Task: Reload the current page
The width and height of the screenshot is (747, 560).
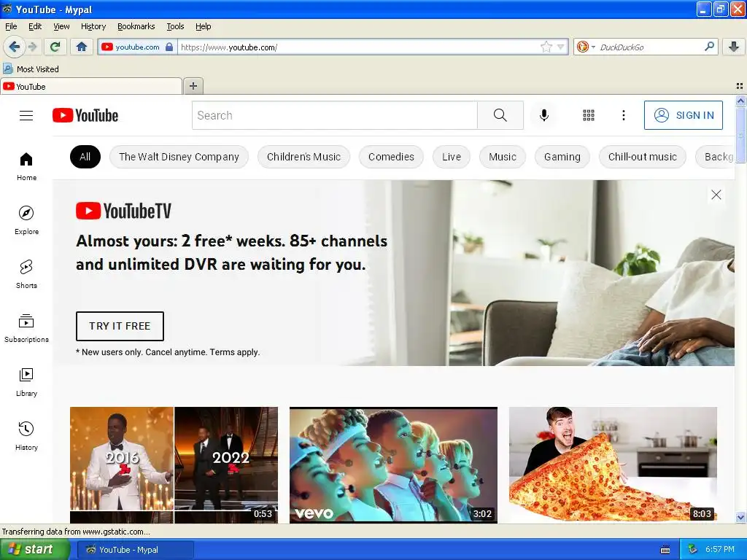Action: (x=55, y=47)
